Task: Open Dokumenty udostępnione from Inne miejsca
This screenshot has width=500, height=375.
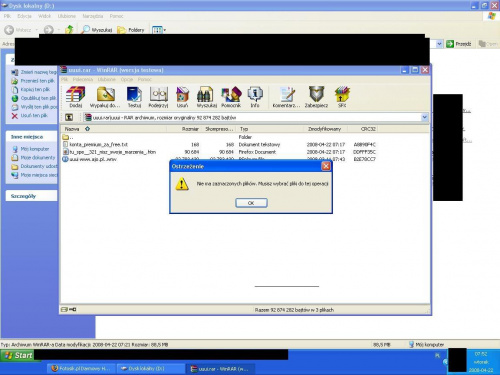Action: pos(34,166)
